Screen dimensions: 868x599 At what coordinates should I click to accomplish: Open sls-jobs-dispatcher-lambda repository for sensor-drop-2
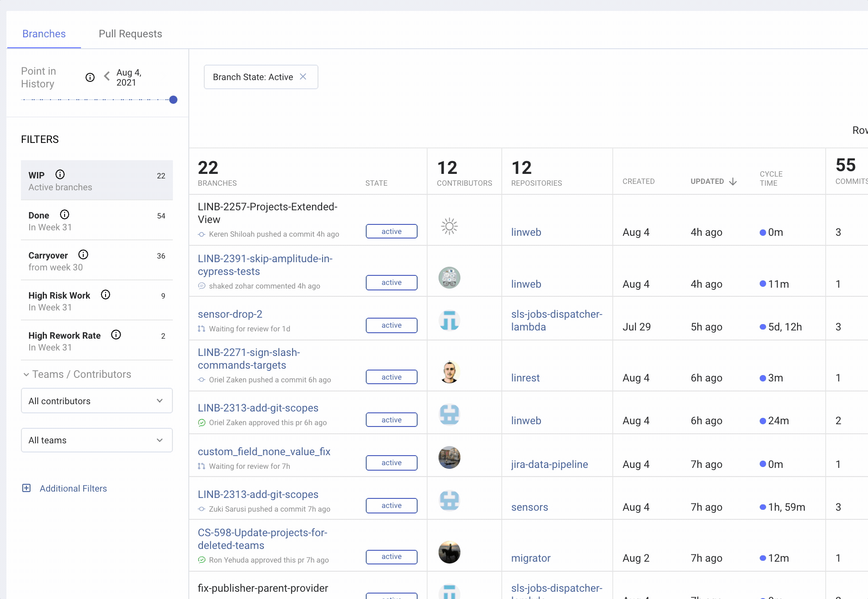tap(557, 320)
